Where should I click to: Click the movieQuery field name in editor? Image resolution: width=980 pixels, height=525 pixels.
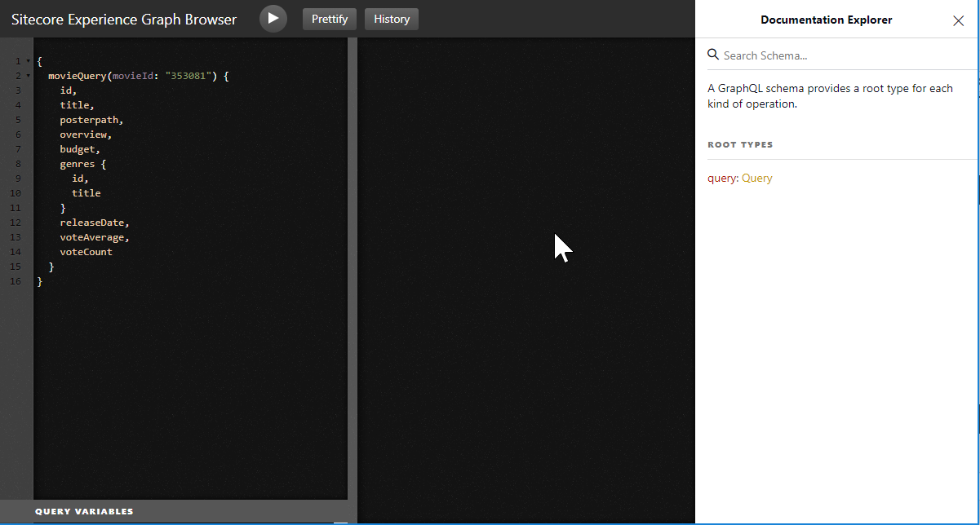[78, 76]
